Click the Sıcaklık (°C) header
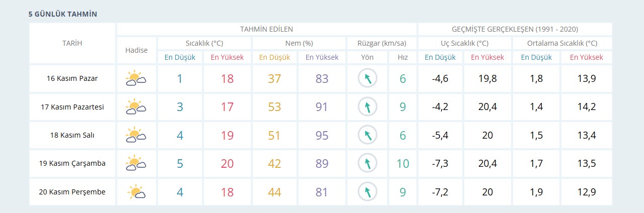The width and height of the screenshot is (644, 213). tap(204, 43)
